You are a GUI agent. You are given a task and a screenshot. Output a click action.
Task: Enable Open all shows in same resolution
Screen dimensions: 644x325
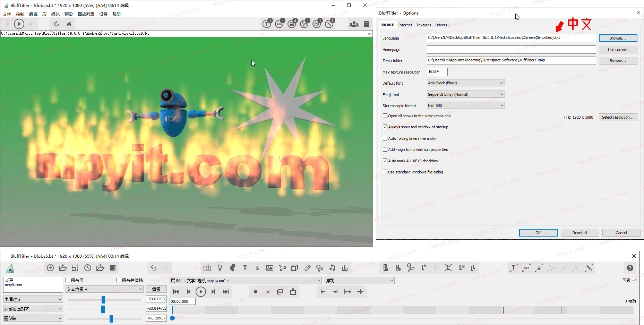pos(385,116)
